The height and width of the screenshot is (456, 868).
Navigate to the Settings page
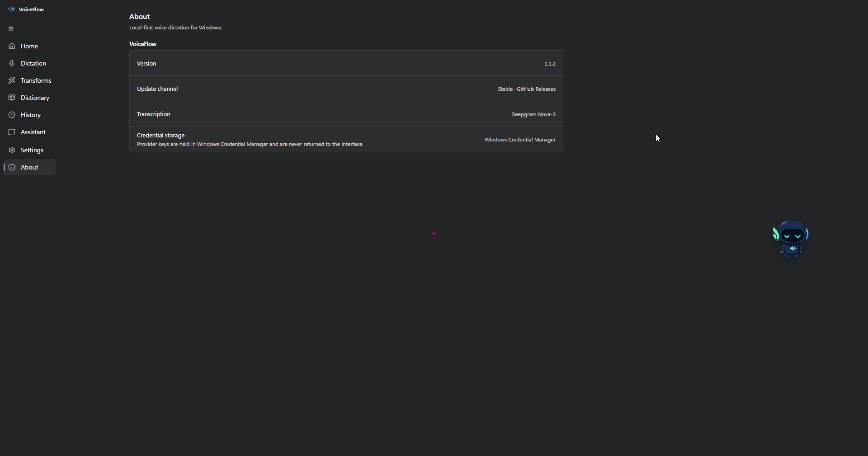tap(29, 150)
